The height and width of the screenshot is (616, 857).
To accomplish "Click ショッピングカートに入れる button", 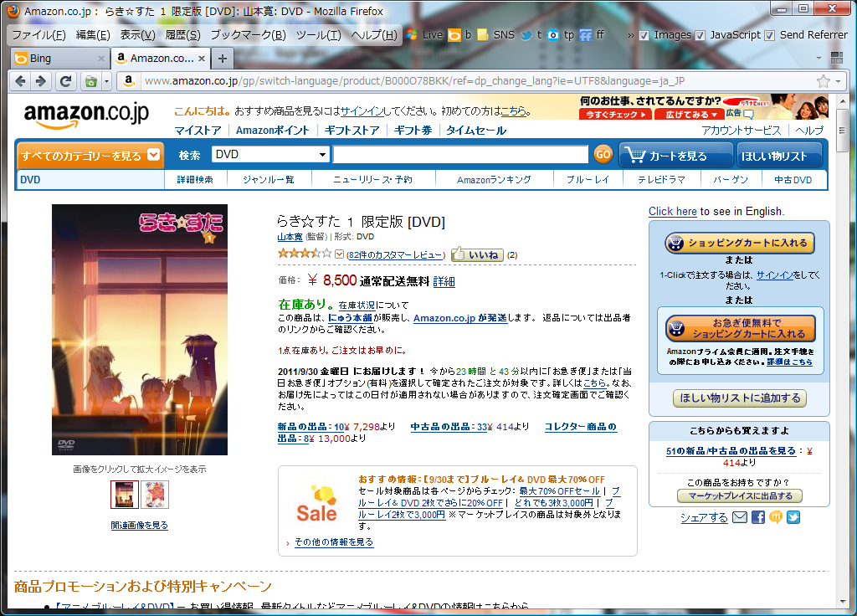I will click(740, 243).
